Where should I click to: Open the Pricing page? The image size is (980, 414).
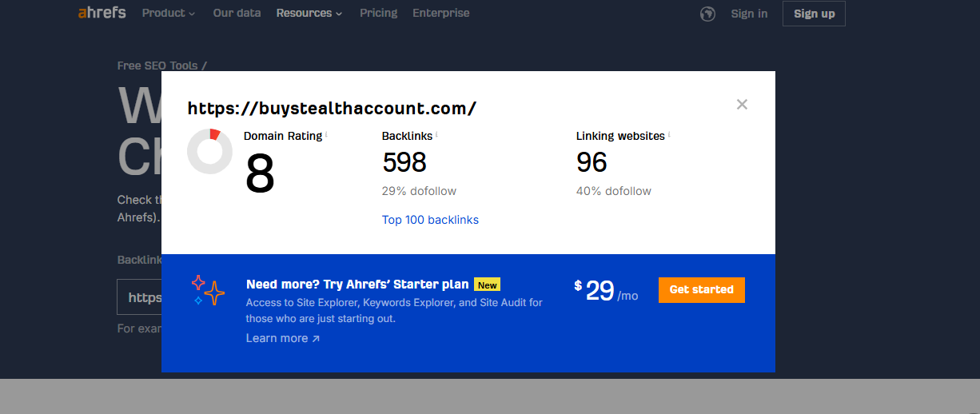pyautogui.click(x=378, y=13)
